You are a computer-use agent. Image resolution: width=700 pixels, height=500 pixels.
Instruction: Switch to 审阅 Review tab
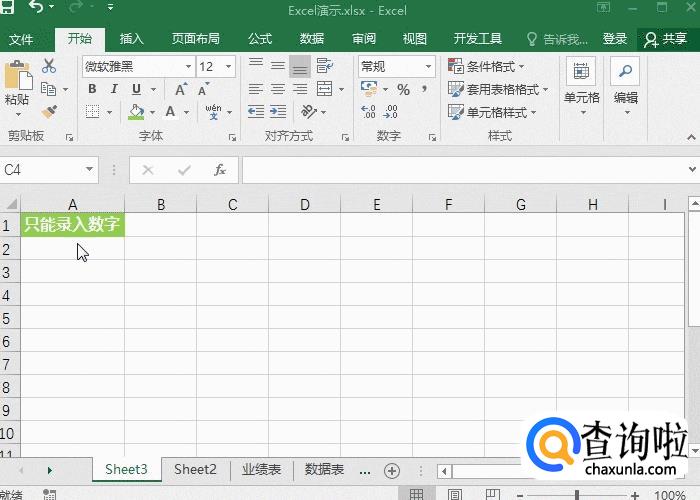pyautogui.click(x=364, y=39)
